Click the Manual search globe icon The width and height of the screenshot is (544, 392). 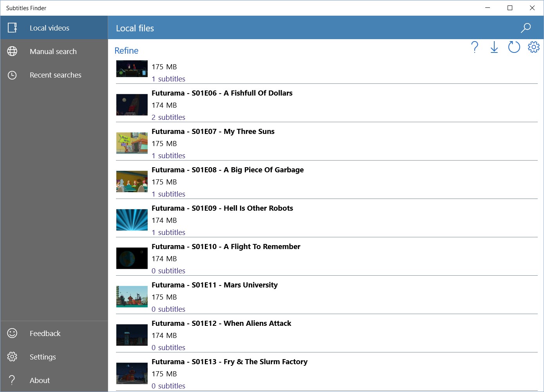(12, 51)
